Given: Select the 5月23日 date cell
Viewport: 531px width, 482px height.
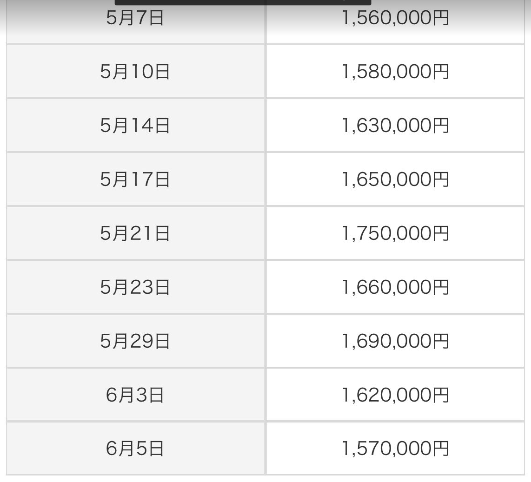Looking at the screenshot, I should tap(135, 287).
